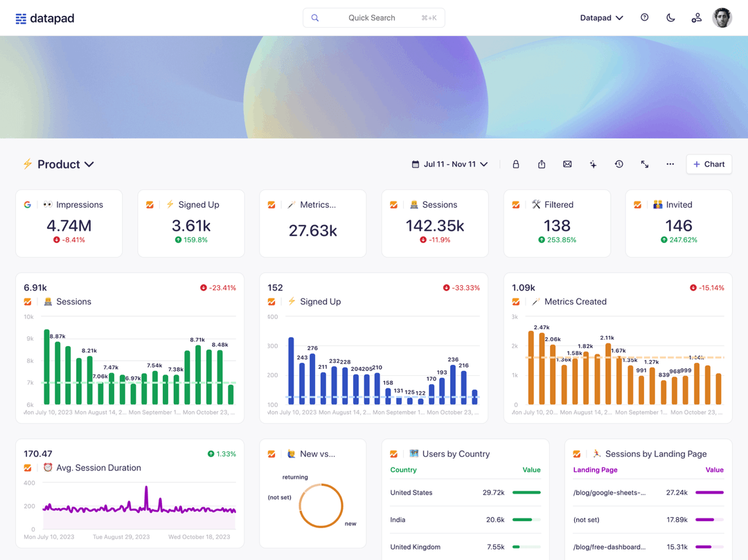Open the ellipsis more-options menu
Screen dimensions: 748x560
coord(670,164)
